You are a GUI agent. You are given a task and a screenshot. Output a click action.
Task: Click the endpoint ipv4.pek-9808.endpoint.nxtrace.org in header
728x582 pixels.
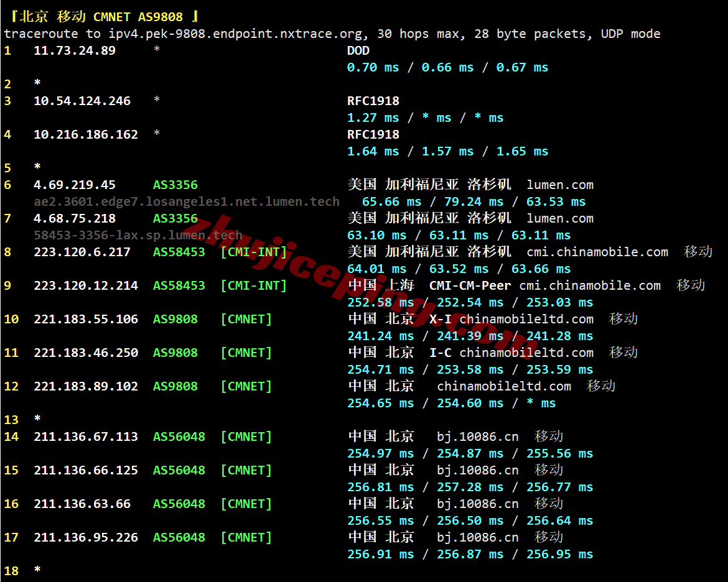point(235,34)
